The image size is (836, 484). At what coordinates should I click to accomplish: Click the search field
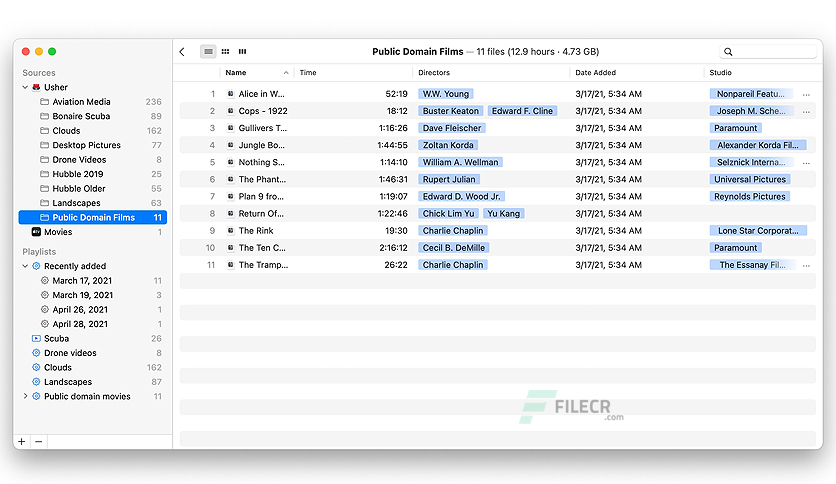coord(768,52)
